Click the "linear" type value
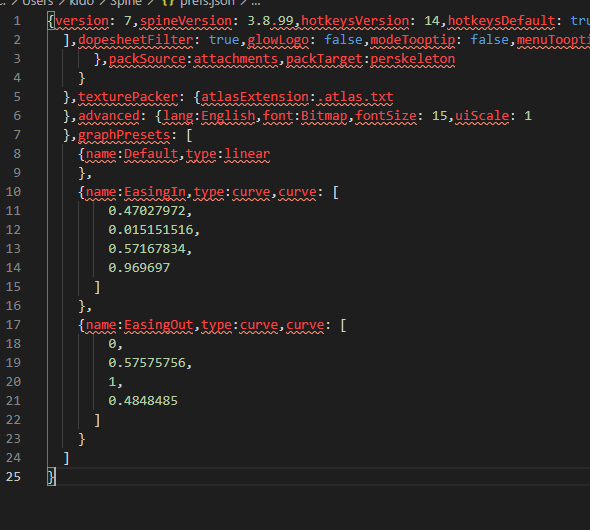Screen dimensions: 590x530 247,153
